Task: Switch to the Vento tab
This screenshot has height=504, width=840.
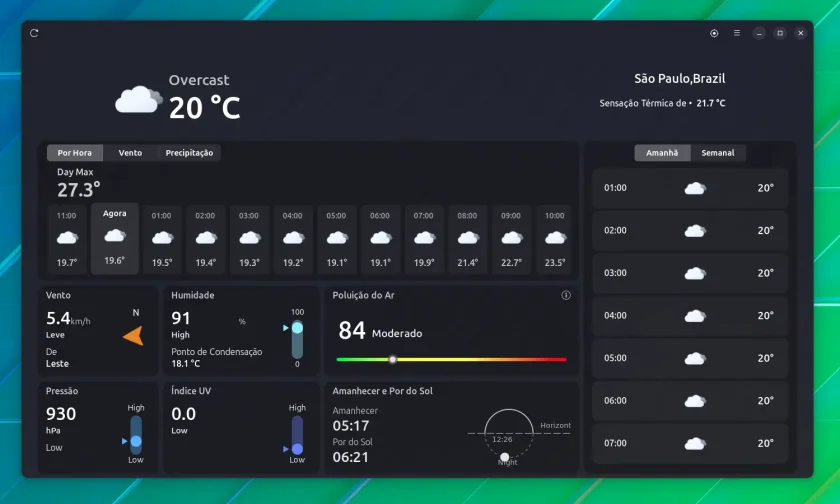Action: coord(130,153)
